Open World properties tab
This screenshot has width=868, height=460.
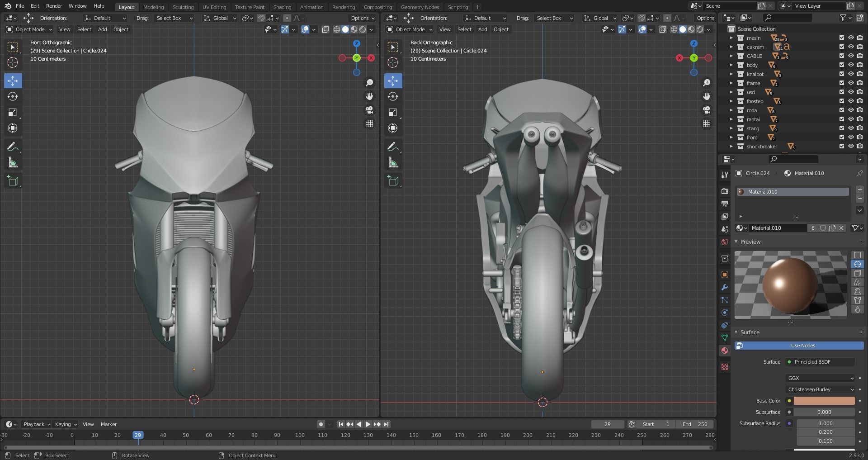coord(725,242)
